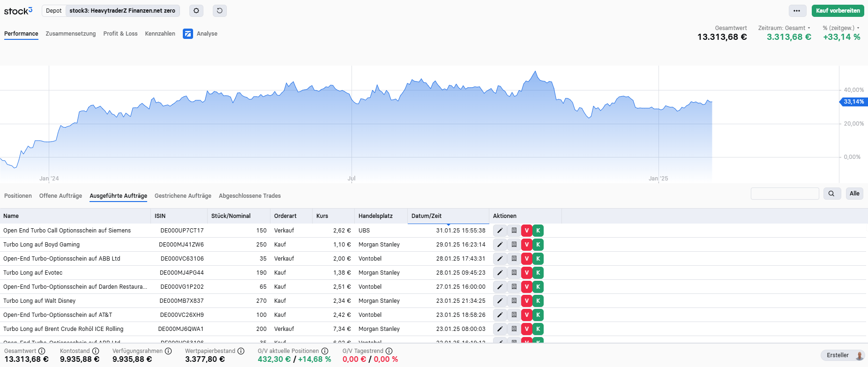
Task: Sort by Datum/Zeit column header
Action: pos(448,216)
